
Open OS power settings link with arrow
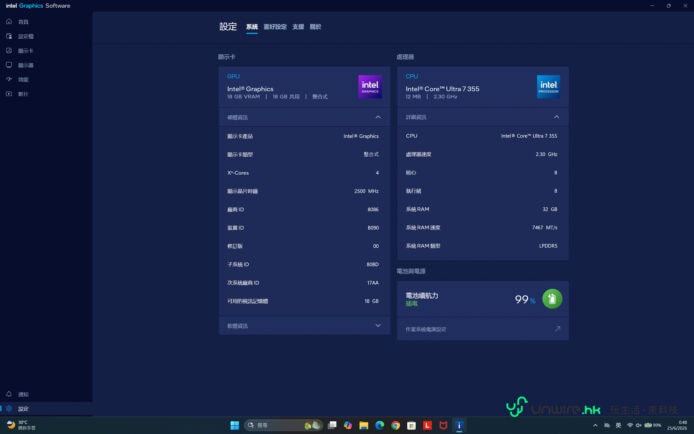click(x=482, y=329)
